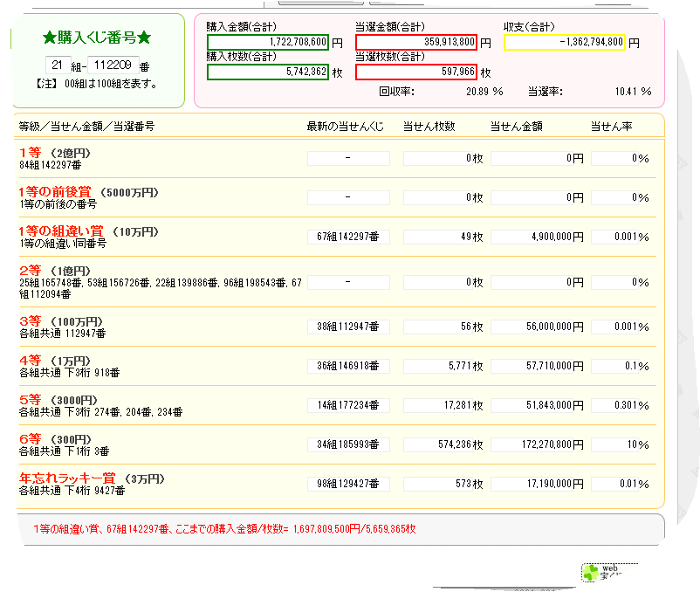Click the 4等 prize amount 57,710,000円

pos(538,366)
